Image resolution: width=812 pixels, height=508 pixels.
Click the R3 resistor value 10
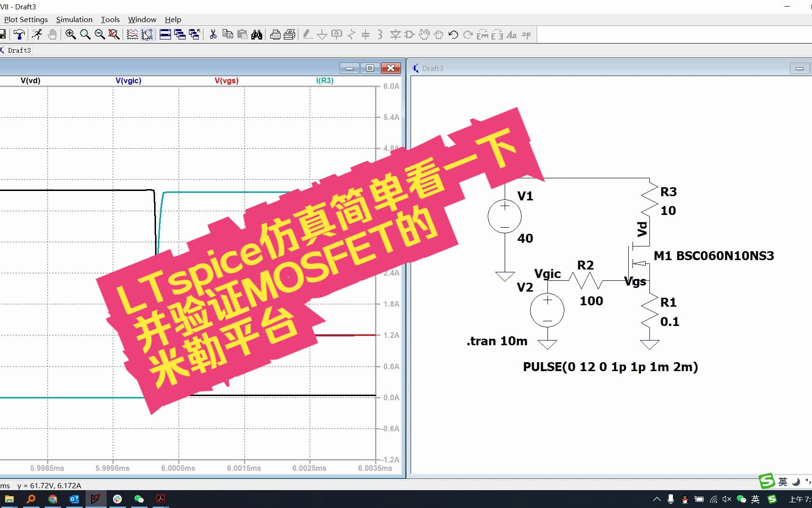pyautogui.click(x=668, y=211)
